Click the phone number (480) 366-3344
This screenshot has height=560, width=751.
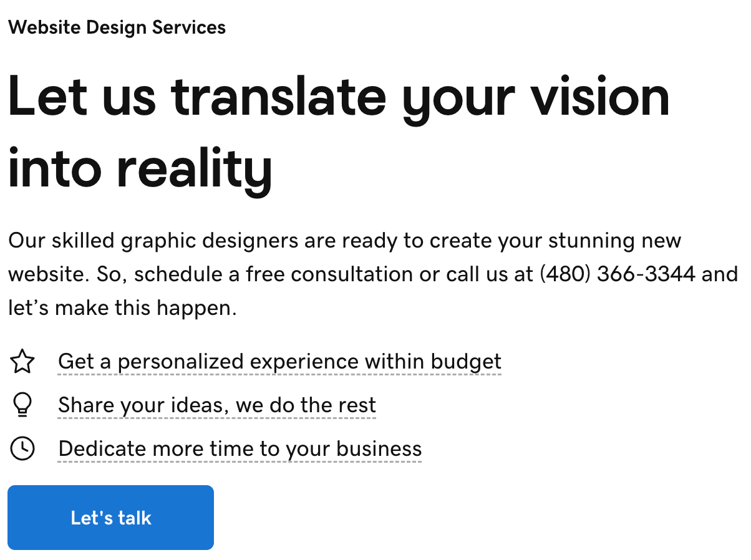pyautogui.click(x=619, y=274)
